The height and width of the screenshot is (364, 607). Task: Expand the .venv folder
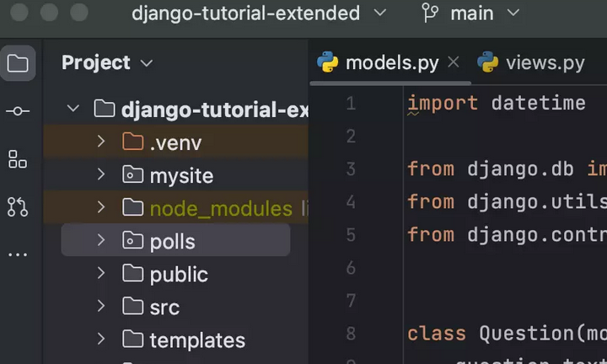tap(101, 142)
